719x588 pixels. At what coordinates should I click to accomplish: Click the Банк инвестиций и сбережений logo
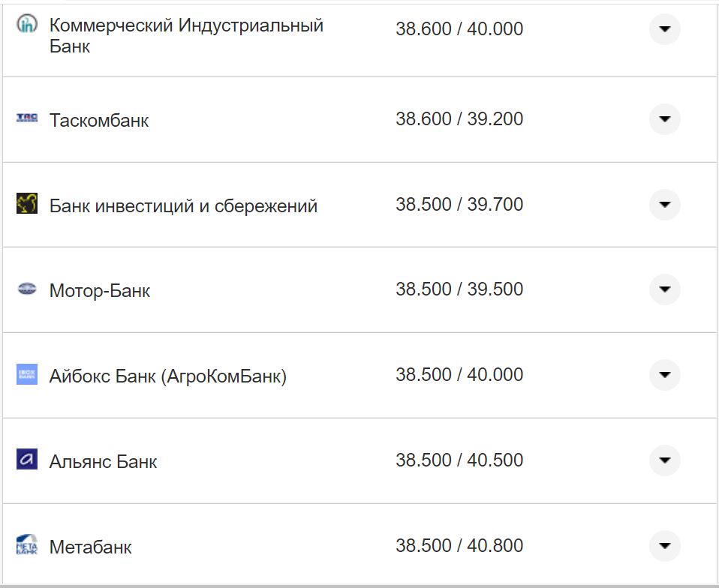coord(27,204)
